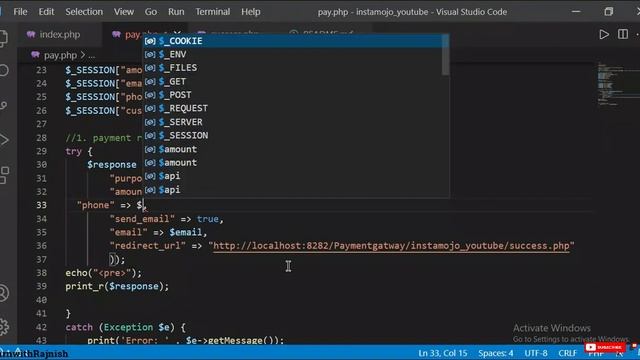
Task: Click line number 38 in the gutter
Action: [41, 273]
